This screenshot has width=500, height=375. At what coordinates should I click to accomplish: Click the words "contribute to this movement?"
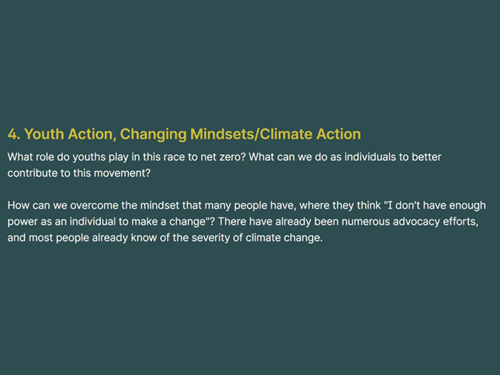[x=79, y=173]
